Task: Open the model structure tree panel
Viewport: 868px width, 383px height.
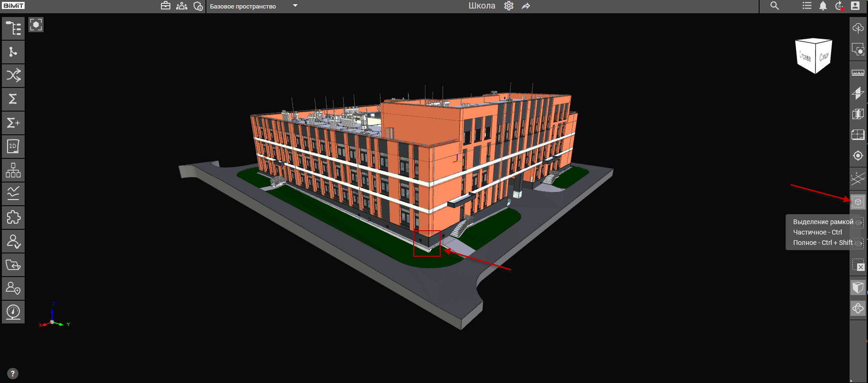Action: [x=13, y=28]
